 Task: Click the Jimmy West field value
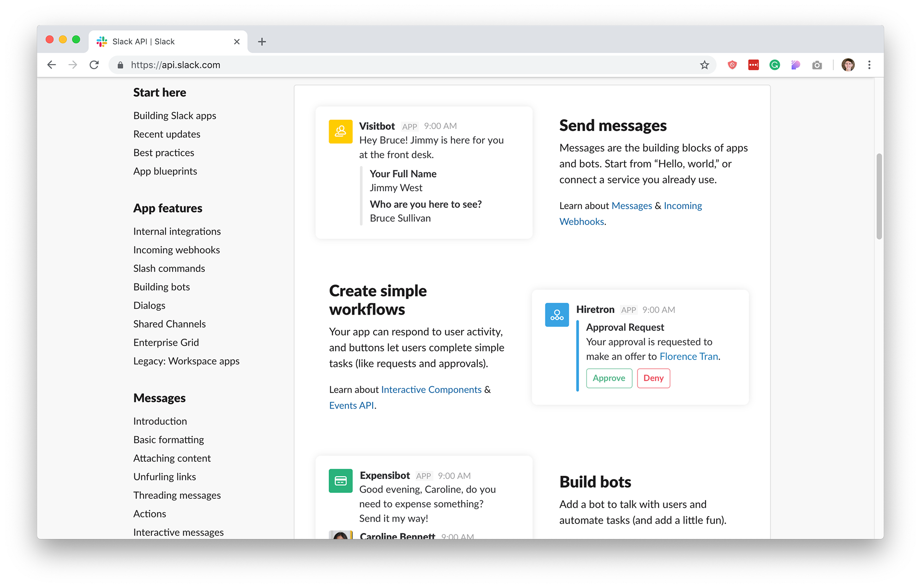point(396,188)
